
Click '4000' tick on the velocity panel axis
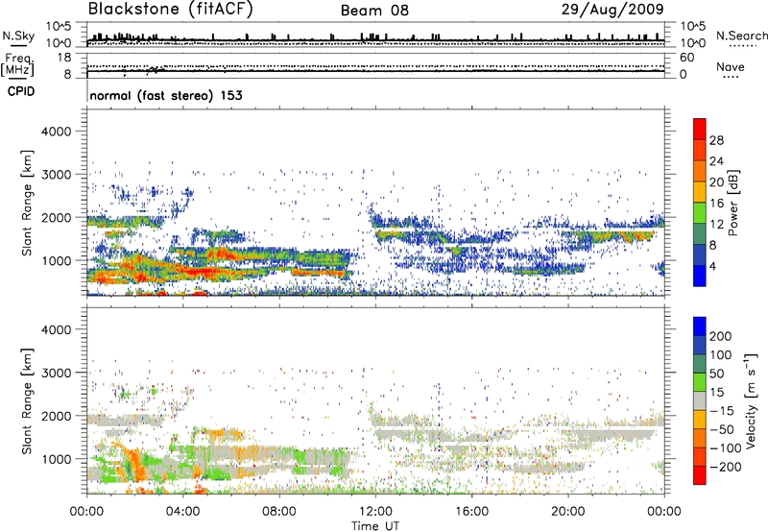click(57, 329)
